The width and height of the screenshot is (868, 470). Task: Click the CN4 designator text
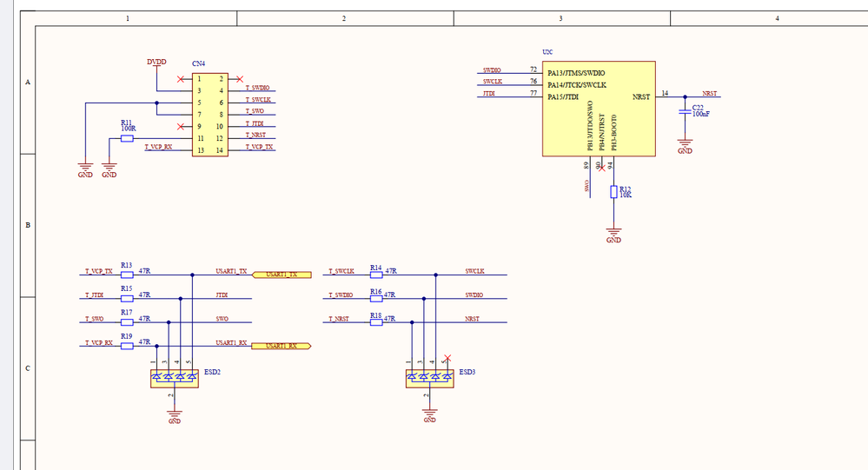click(198, 63)
